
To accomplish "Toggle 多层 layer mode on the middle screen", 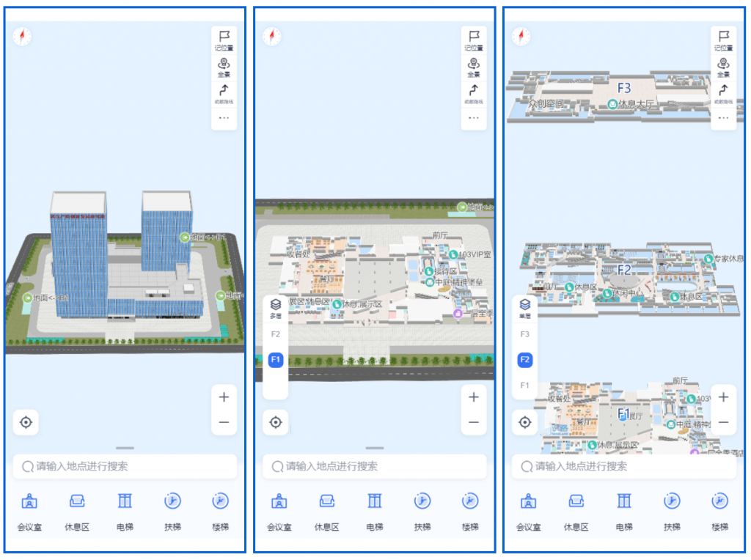I will tap(276, 308).
